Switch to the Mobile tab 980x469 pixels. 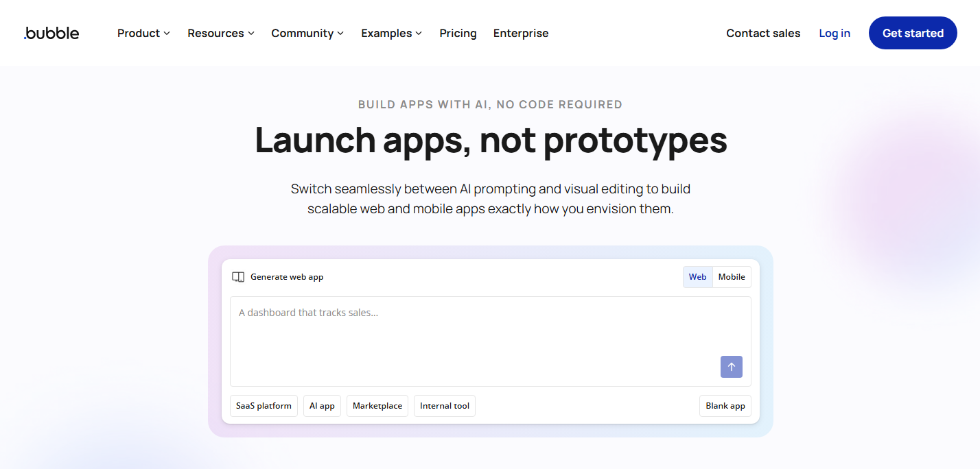pos(732,277)
